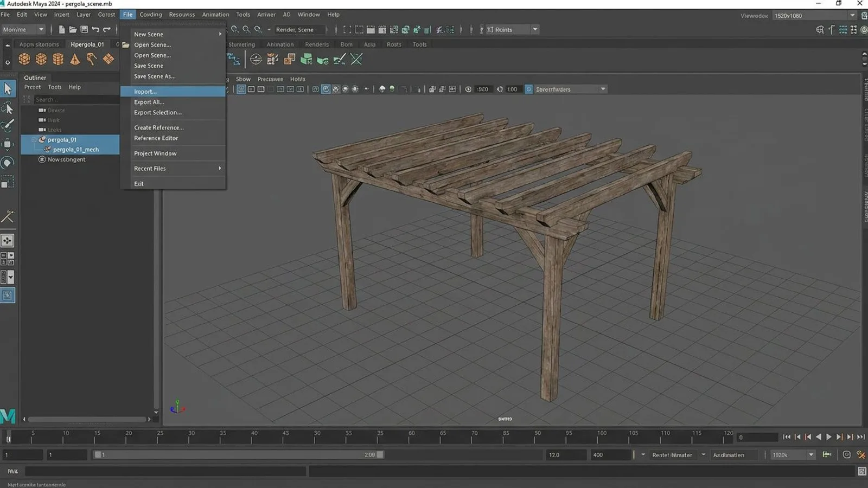The width and height of the screenshot is (868, 488).
Task: Click the arrow Select tool in toolbox
Action: point(8,88)
